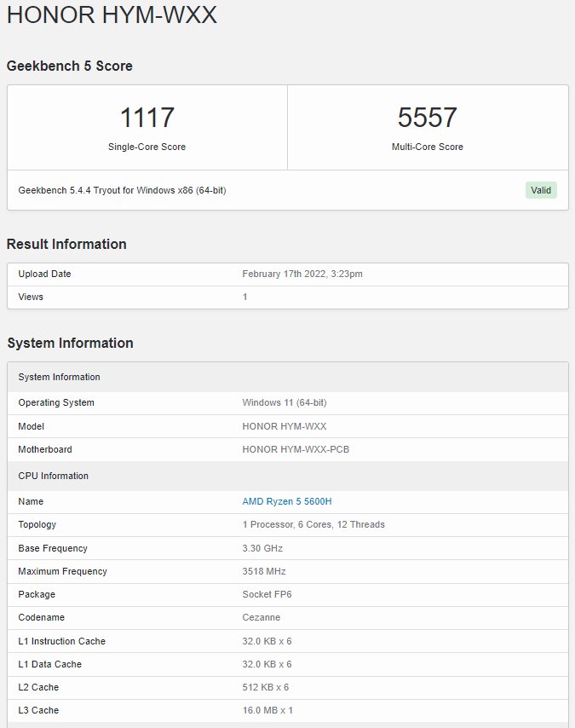The image size is (575, 728).
Task: Select the 3.30 GHz value
Action: click(x=262, y=548)
